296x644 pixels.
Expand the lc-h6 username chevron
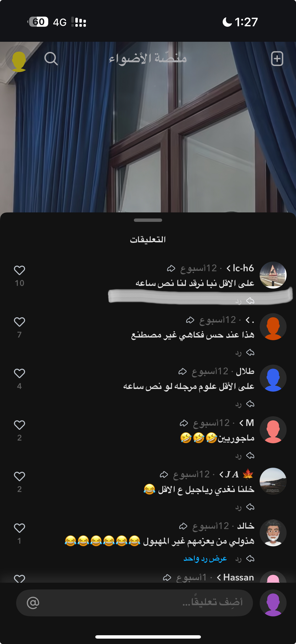click(228, 269)
